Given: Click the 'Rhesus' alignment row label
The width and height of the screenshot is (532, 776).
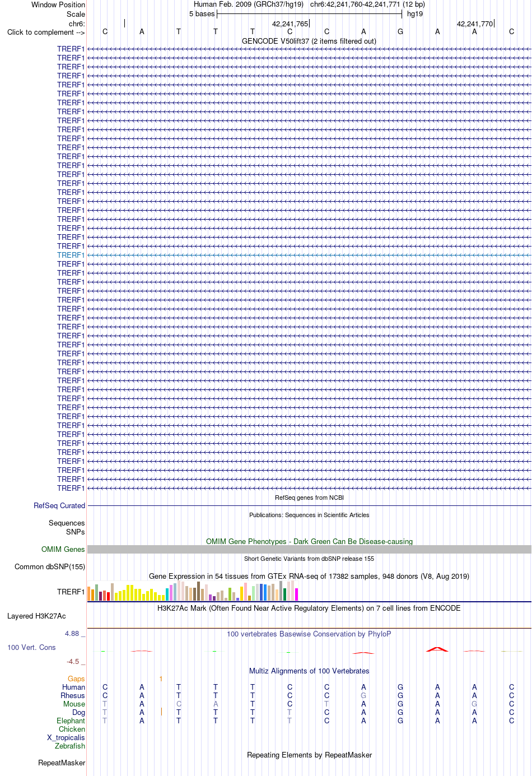Looking at the screenshot, I should (73, 695).
